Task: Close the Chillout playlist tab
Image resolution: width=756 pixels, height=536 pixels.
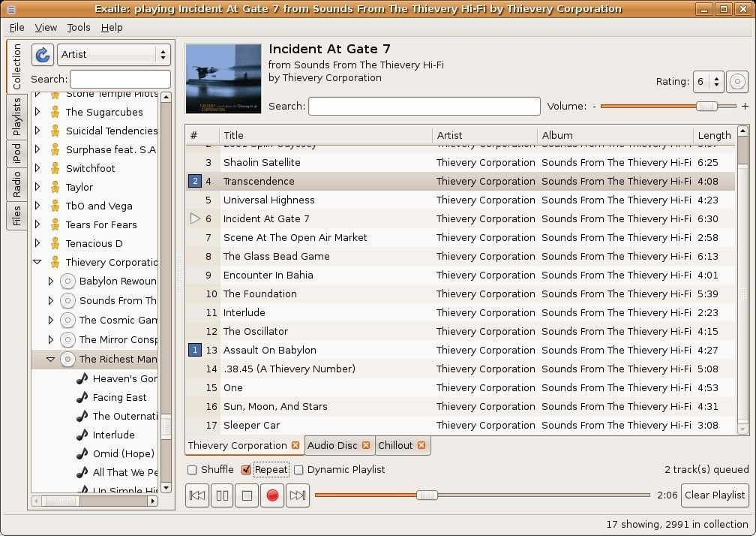Action: 421,445
